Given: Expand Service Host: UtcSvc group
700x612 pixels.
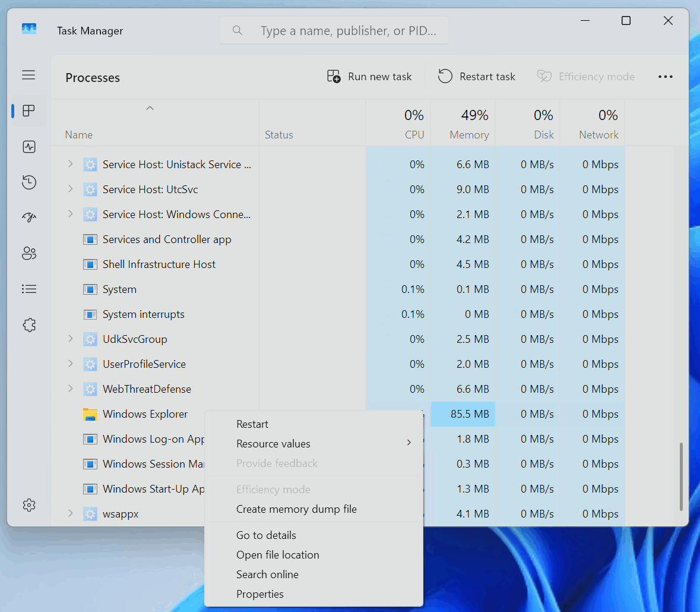Looking at the screenshot, I should pos(71,190).
